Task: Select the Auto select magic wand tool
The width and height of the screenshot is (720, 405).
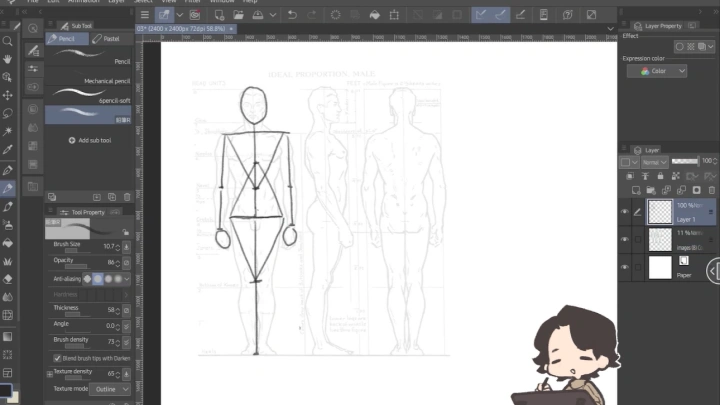Action: [x=7, y=131]
